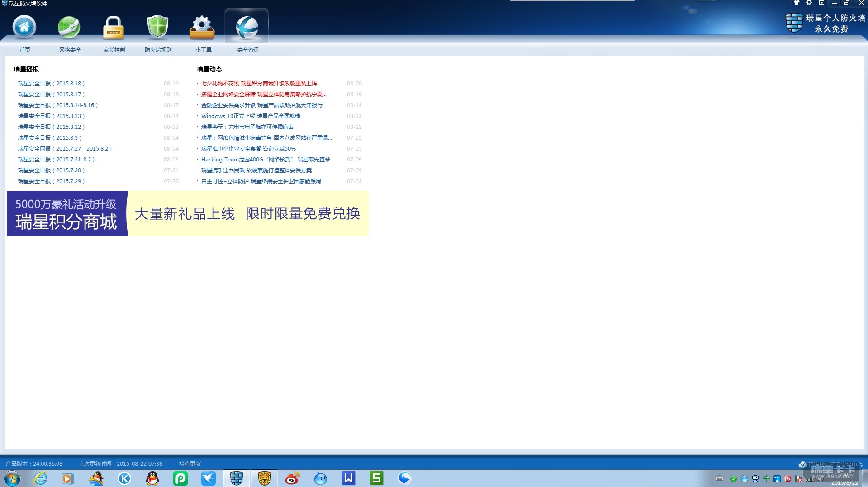Switch to 安全资讯 tab label
Viewport: 868px width, 487px height.
pos(248,50)
